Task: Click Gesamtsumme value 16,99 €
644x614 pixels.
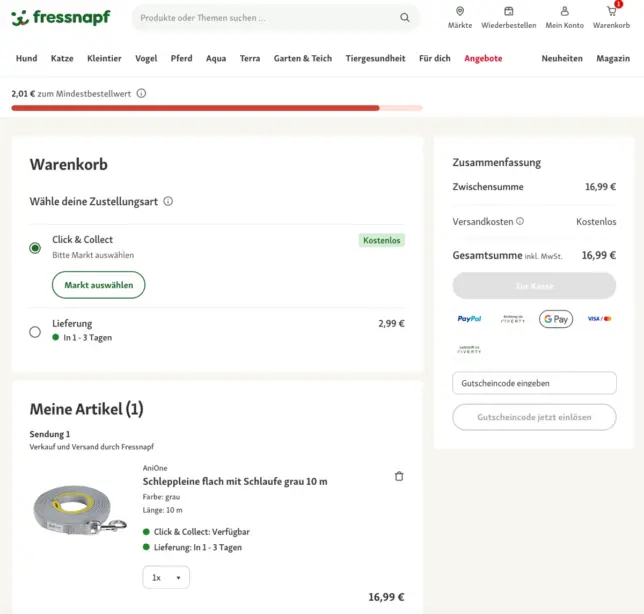Action: pos(599,255)
